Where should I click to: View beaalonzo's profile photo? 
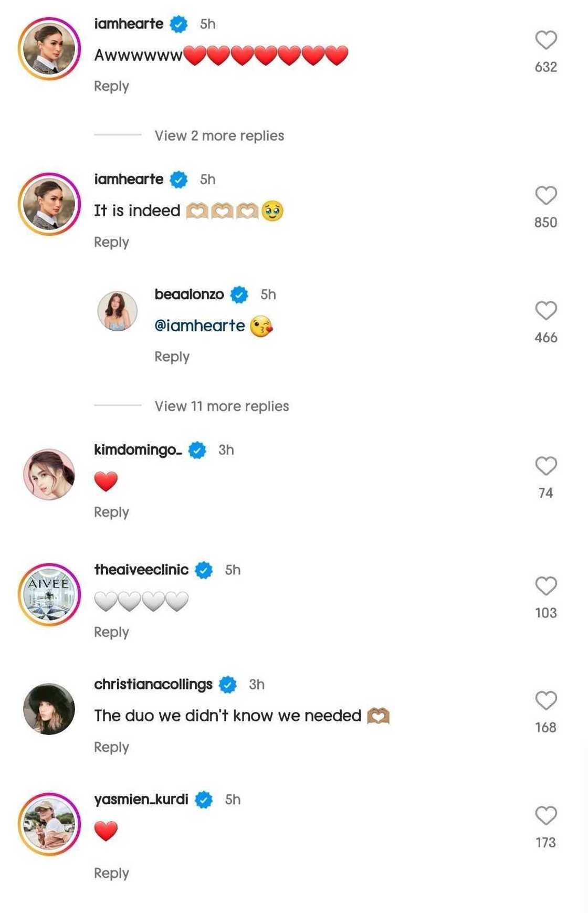(118, 311)
